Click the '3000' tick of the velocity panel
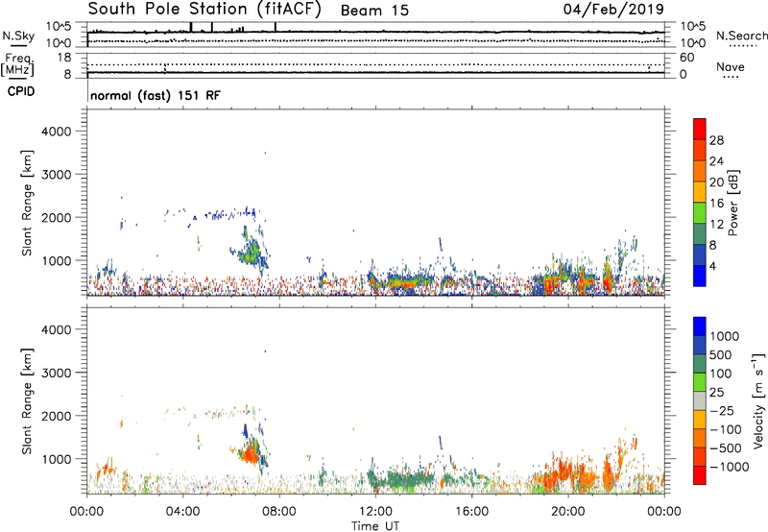Image resolution: width=768 pixels, height=532 pixels. tap(57, 373)
